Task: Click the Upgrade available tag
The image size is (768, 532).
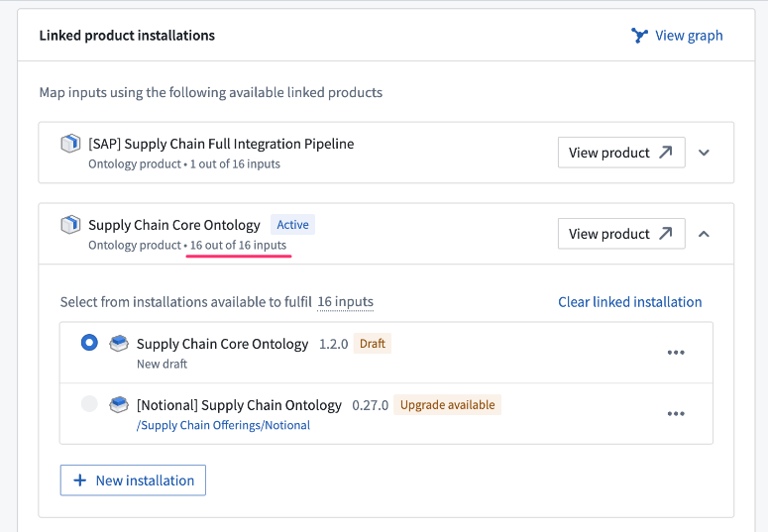Action: 448,405
